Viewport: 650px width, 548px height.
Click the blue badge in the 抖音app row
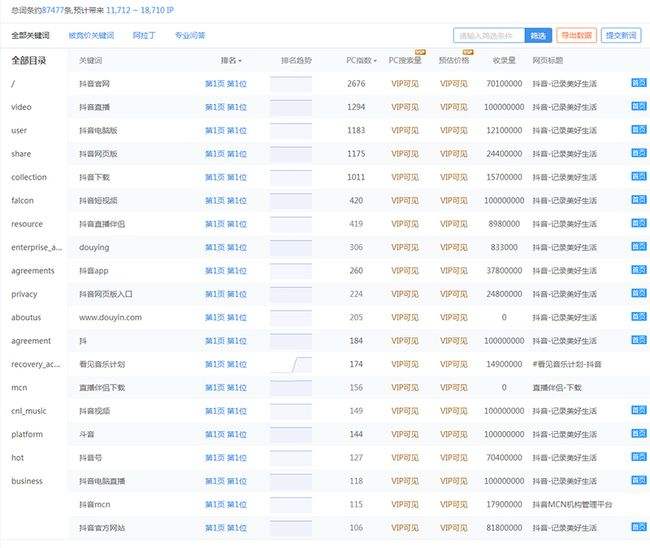click(x=639, y=270)
